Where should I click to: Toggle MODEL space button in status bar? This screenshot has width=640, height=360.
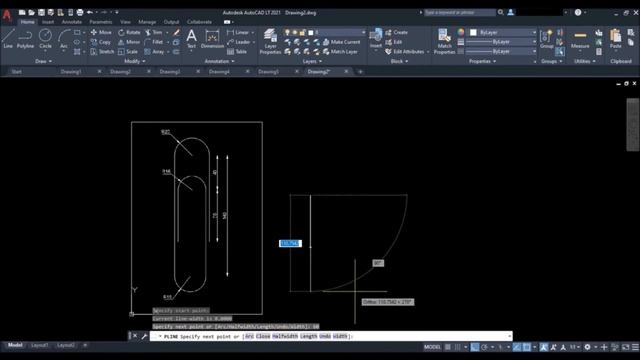(432, 347)
